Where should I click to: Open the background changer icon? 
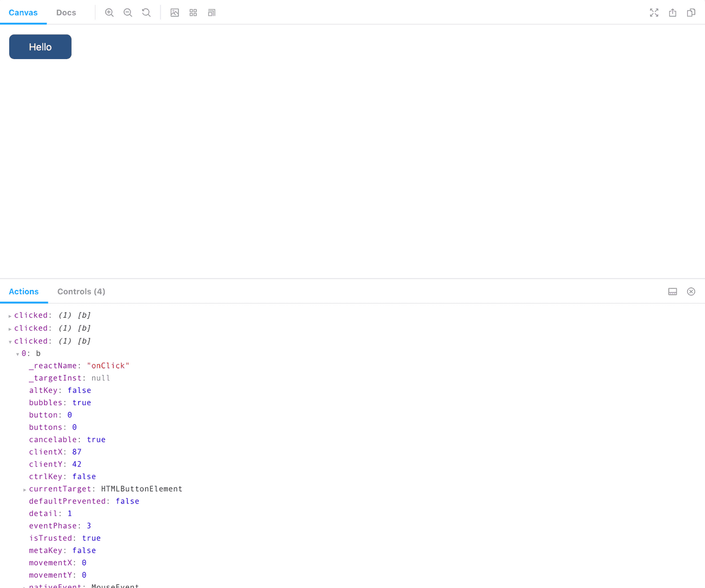(175, 12)
